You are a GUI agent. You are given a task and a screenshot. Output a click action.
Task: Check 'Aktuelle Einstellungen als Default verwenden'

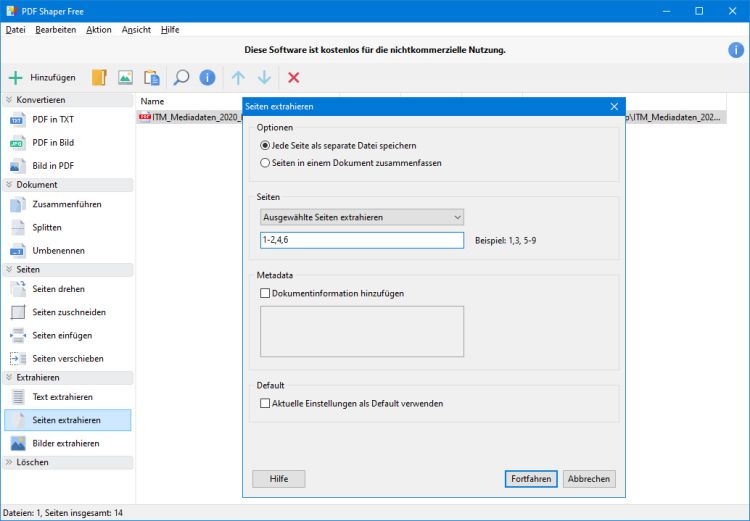266,404
